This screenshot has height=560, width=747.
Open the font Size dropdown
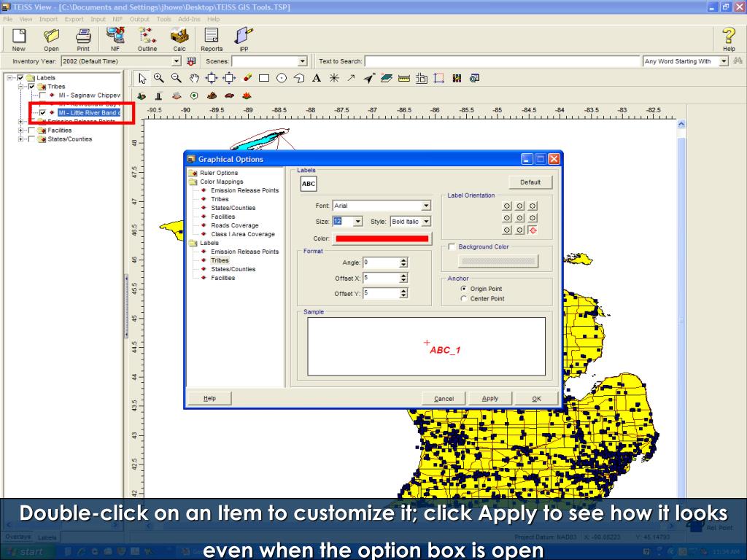(357, 222)
